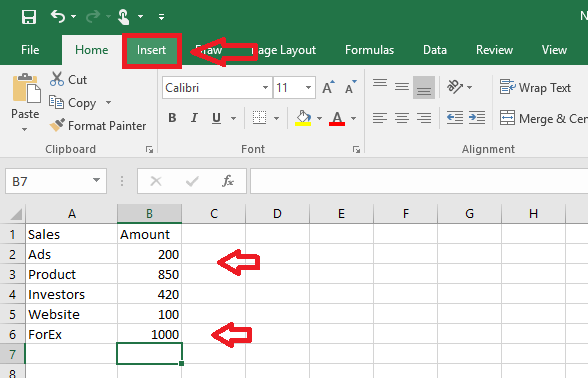Click the Save icon in quick access toolbar
Viewport: 588px width, 378px height.
pyautogui.click(x=29, y=17)
